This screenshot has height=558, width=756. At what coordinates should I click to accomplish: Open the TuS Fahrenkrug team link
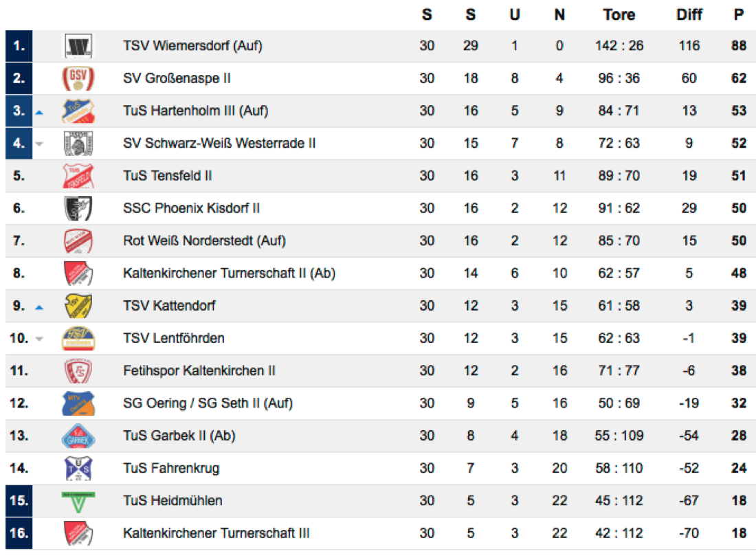172,468
